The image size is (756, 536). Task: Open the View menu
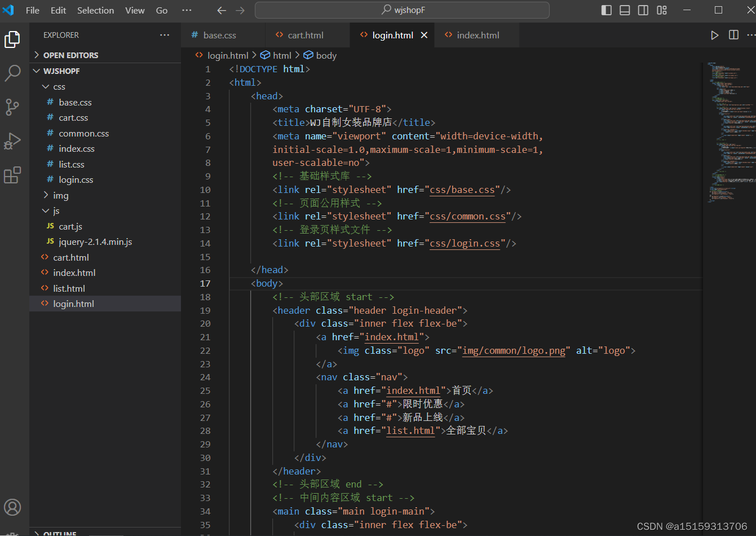(135, 10)
